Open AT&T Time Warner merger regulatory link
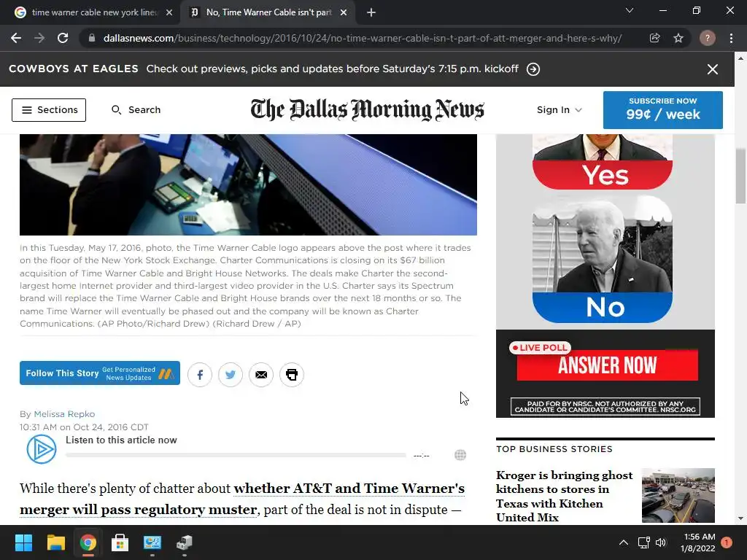Viewport: 747px width, 560px height. coord(242,499)
